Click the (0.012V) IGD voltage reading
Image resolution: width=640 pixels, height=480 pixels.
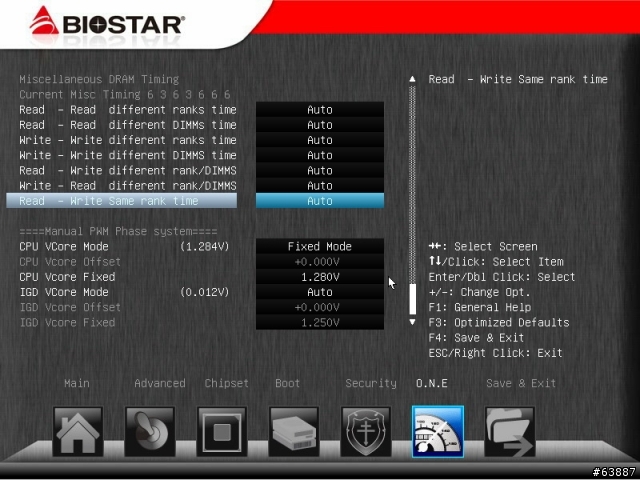pos(204,292)
